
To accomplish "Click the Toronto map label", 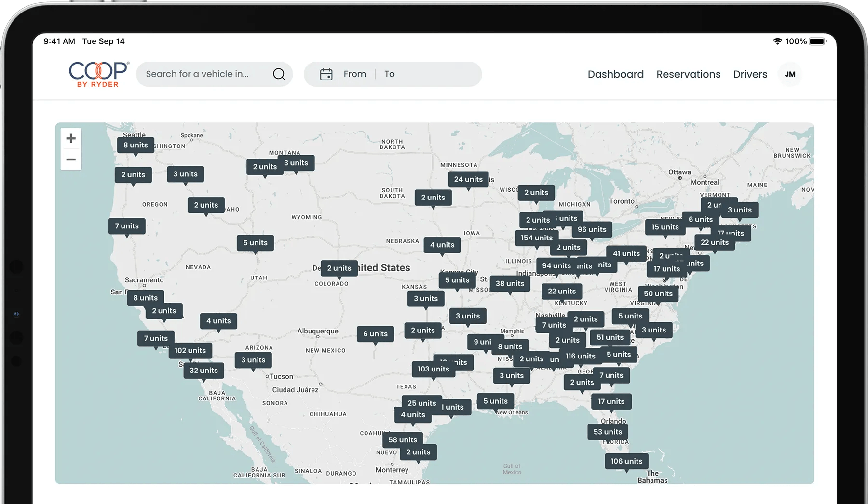I will pyautogui.click(x=622, y=201).
